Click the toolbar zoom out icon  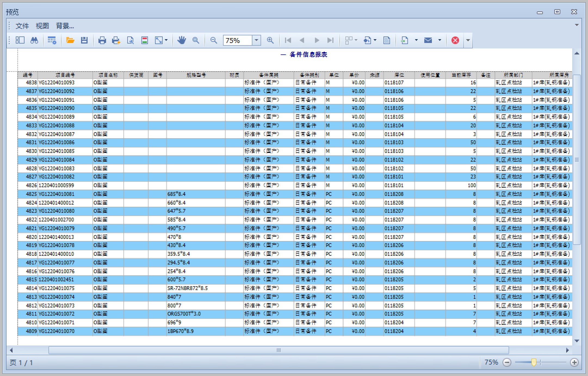(214, 40)
